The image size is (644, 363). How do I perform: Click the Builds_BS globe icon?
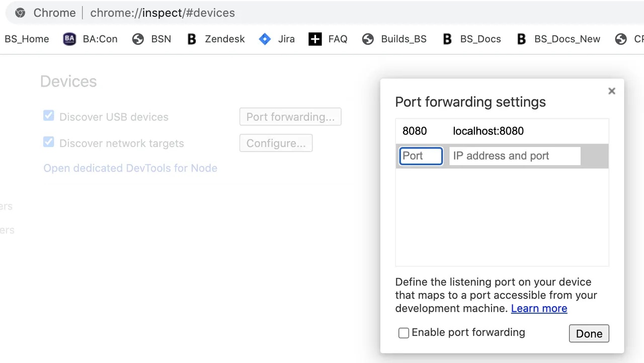click(x=368, y=39)
